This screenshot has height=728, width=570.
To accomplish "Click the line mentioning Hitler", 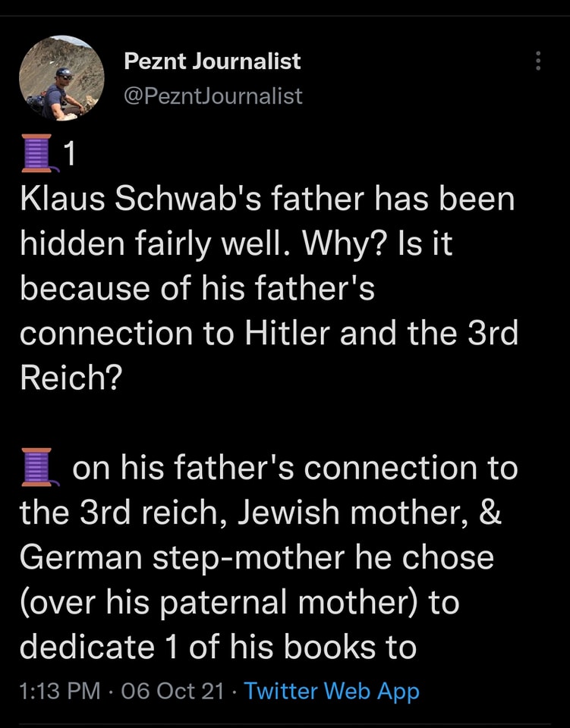I will coord(269,334).
